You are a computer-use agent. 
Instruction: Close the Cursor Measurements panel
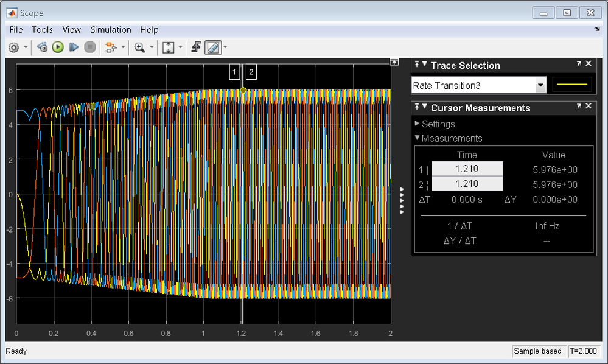589,106
